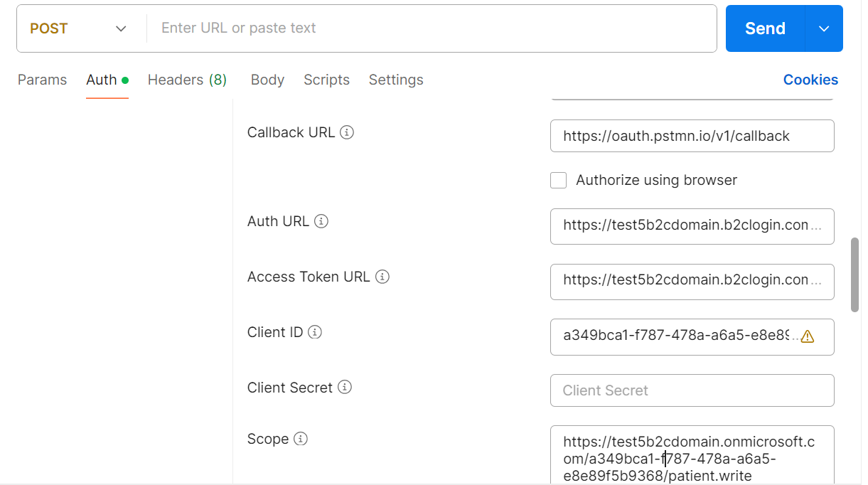
Task: Click info icon beside Auth URL
Action: (x=321, y=221)
